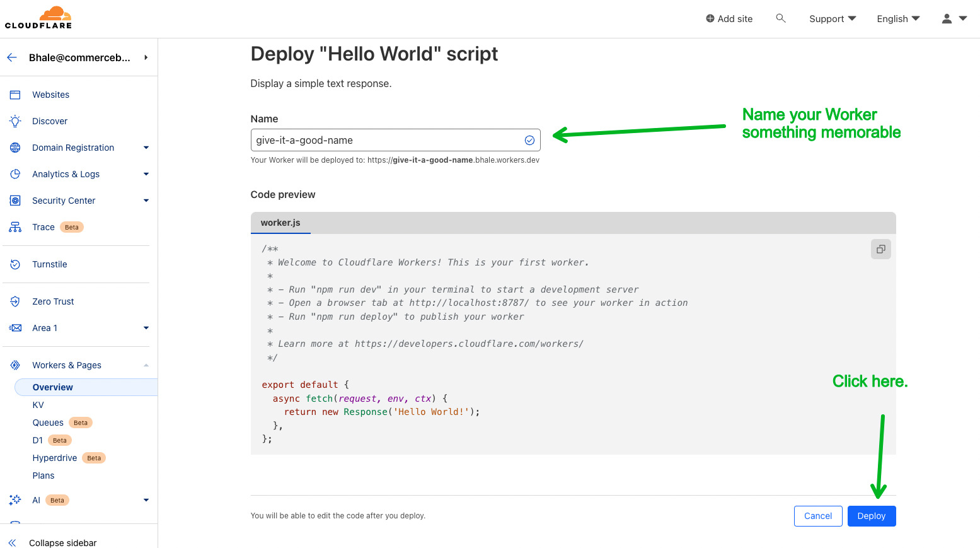Click the Analytics & Logs chart icon

click(15, 174)
